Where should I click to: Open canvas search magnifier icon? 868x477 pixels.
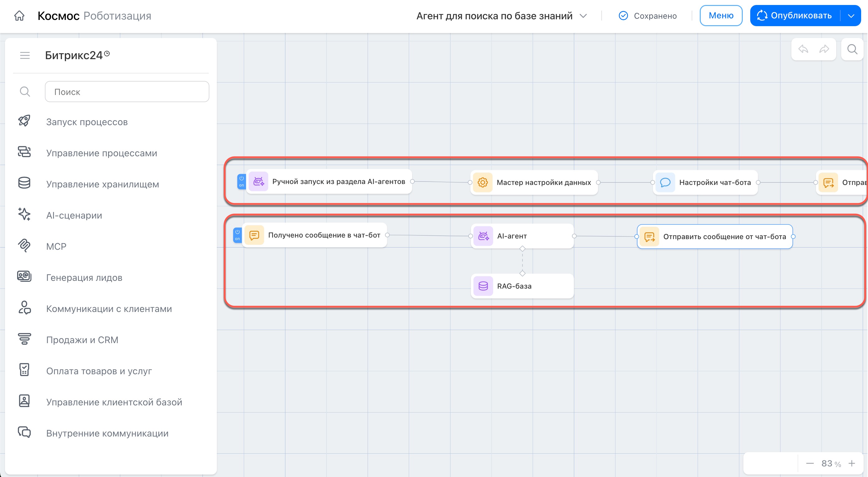852,49
